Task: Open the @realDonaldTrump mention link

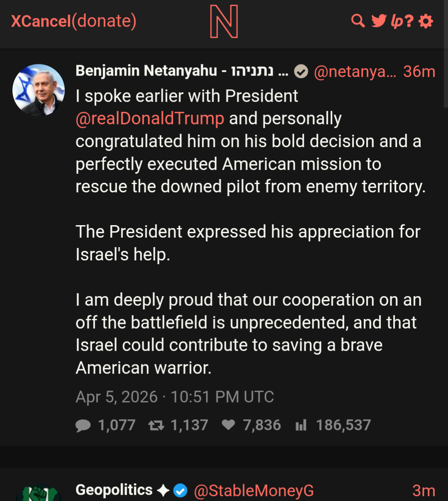Action: point(150,119)
